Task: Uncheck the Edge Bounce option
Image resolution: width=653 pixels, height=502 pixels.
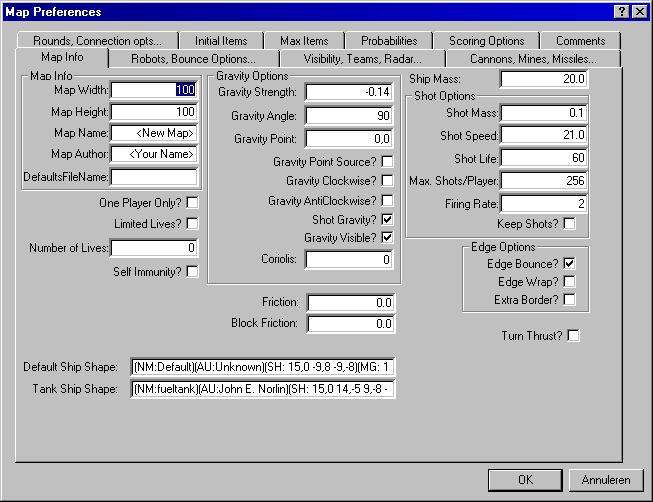Action: [x=569, y=263]
